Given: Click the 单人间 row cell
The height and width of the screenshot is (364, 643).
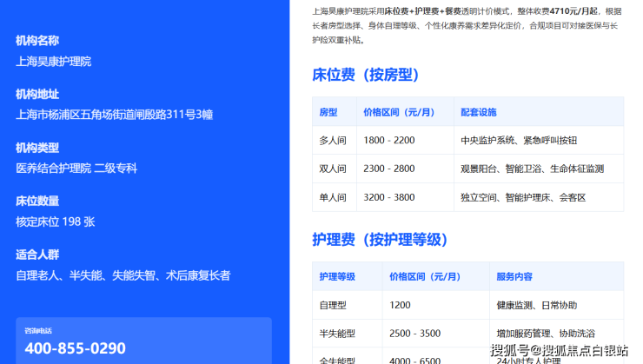Looking at the screenshot, I should click(x=333, y=197).
